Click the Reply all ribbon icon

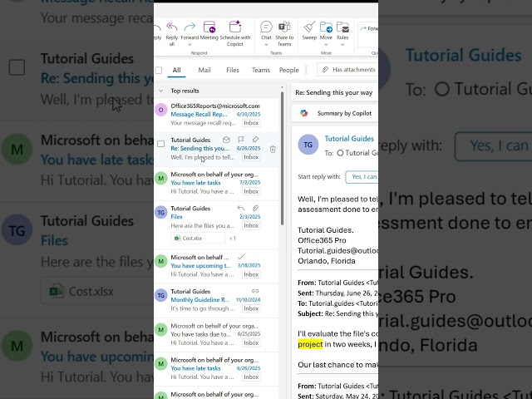pyautogui.click(x=172, y=27)
